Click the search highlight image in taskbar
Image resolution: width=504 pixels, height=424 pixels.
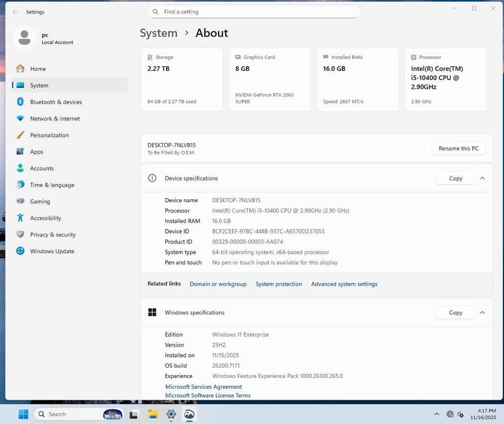[113, 414]
